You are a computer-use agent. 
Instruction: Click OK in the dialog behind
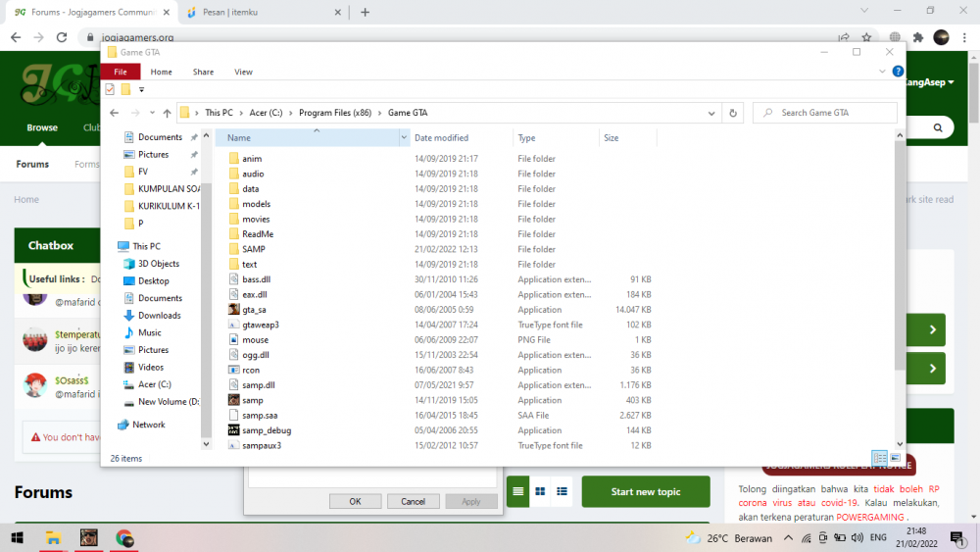[355, 501]
